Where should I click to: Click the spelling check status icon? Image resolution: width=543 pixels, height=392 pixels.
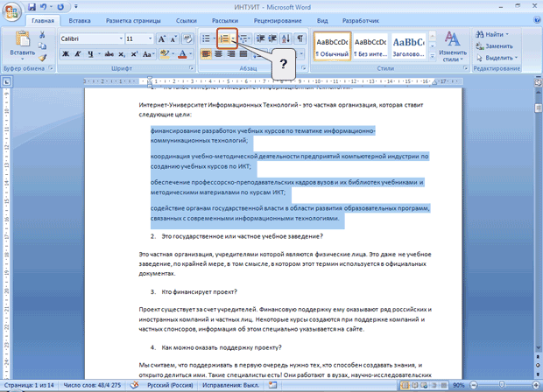(x=134, y=385)
